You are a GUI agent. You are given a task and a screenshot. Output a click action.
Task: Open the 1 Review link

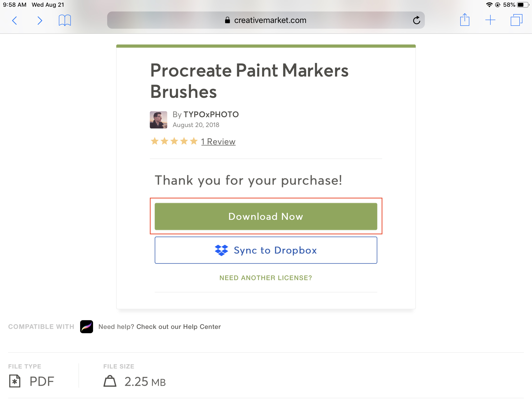(x=218, y=141)
